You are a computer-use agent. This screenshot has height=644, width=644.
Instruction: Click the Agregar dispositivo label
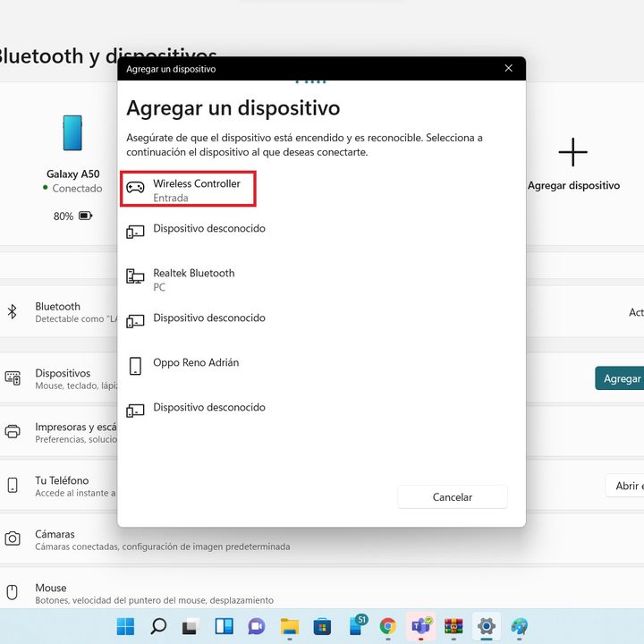pyautogui.click(x=573, y=186)
